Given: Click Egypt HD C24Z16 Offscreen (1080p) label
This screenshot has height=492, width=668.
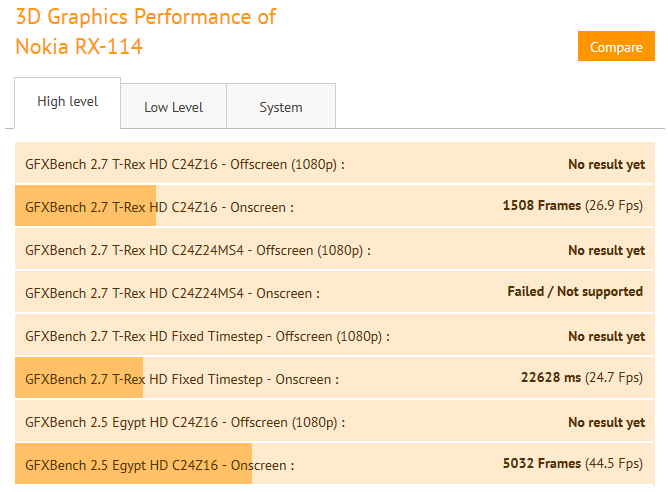Looking at the screenshot, I should coord(186,423).
